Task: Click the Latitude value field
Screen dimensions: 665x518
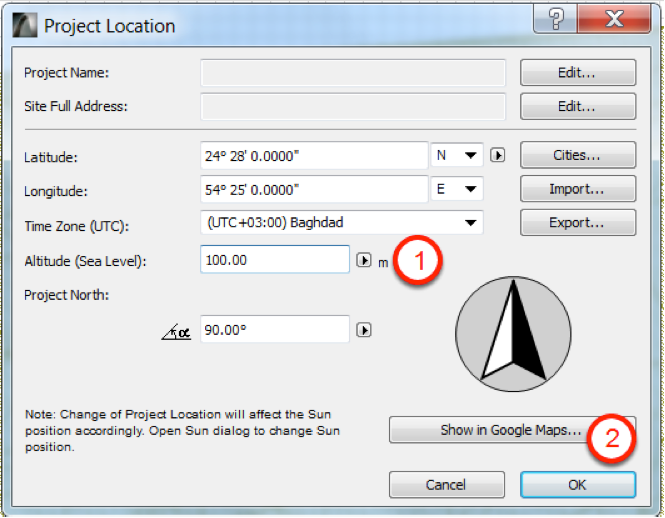Action: [314, 156]
